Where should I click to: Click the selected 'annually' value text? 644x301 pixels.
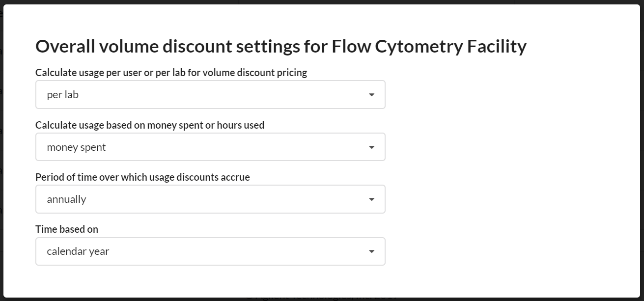(x=66, y=199)
